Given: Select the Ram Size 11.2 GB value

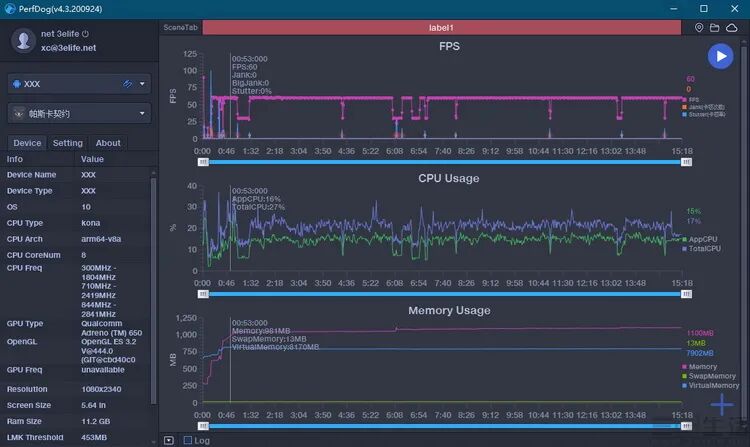Looking at the screenshot, I should (x=95, y=421).
